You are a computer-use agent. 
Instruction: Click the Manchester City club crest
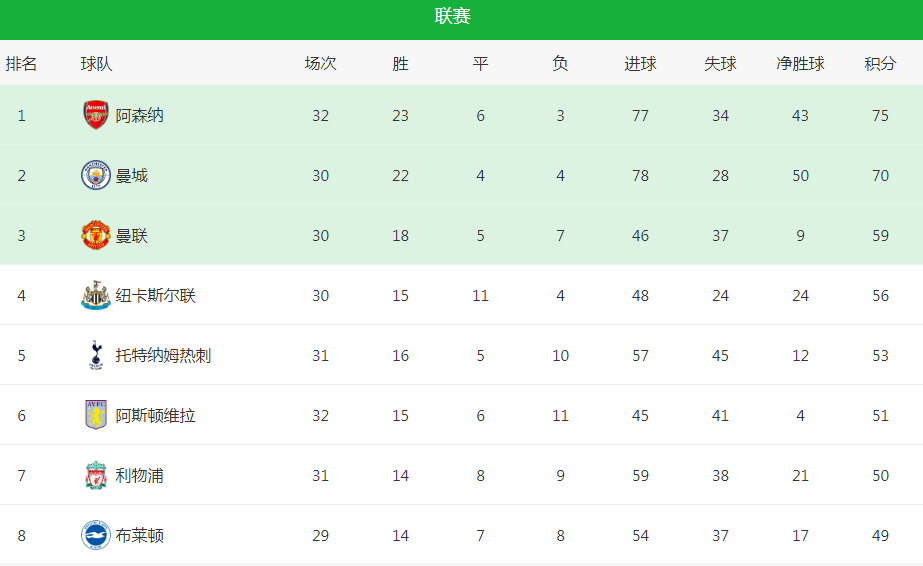click(95, 175)
